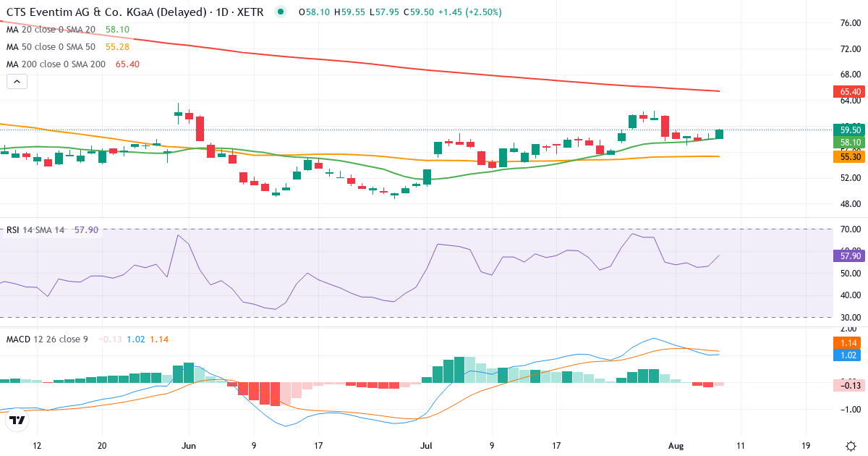The height and width of the screenshot is (456, 868).
Task: Click the 11 date axis label
Action: click(x=740, y=445)
